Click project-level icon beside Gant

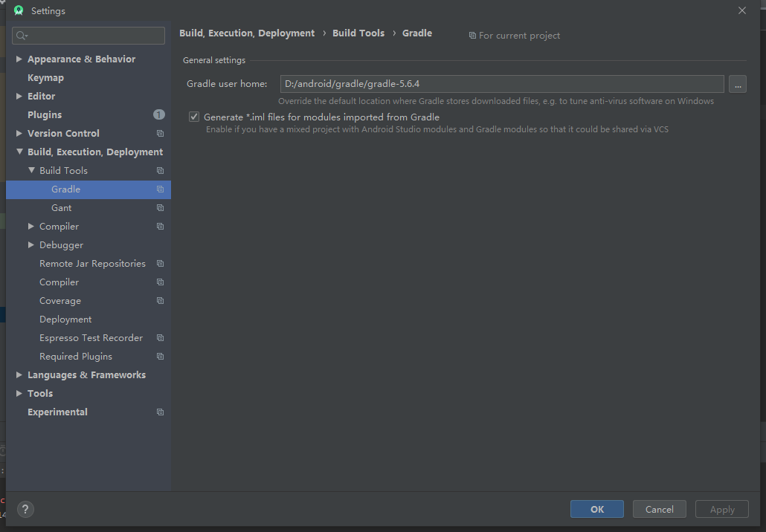[160, 207]
